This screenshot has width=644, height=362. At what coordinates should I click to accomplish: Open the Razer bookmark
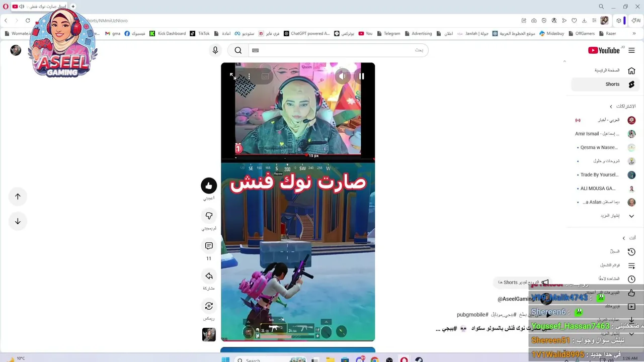click(606, 34)
